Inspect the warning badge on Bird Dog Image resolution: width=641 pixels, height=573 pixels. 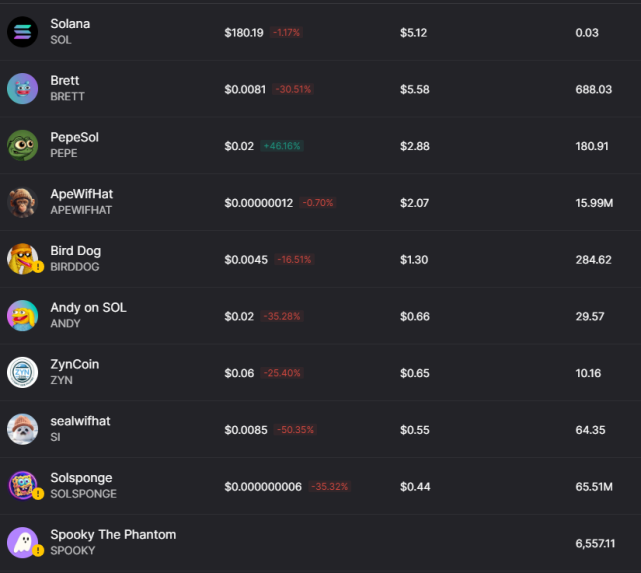click(x=38, y=267)
